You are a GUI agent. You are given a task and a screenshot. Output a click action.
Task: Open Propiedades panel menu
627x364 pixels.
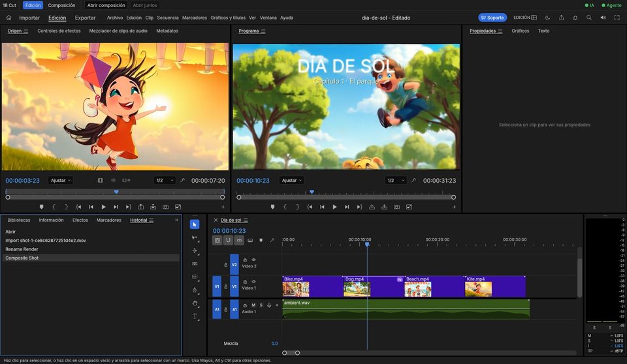pyautogui.click(x=500, y=31)
